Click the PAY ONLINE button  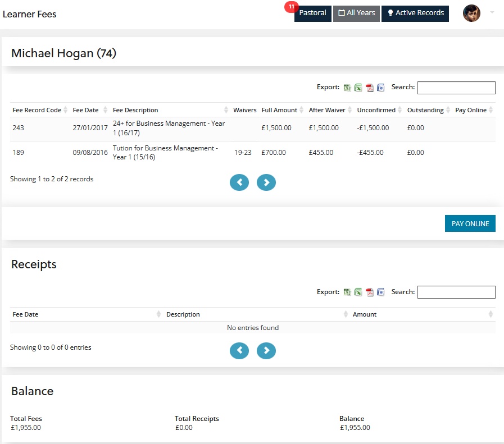pyautogui.click(x=470, y=223)
